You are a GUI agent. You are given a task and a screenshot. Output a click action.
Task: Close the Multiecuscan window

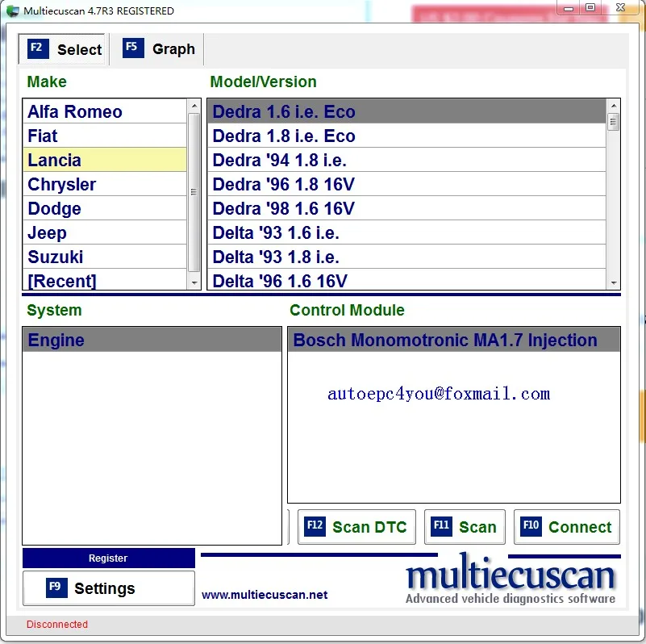pyautogui.click(x=621, y=8)
